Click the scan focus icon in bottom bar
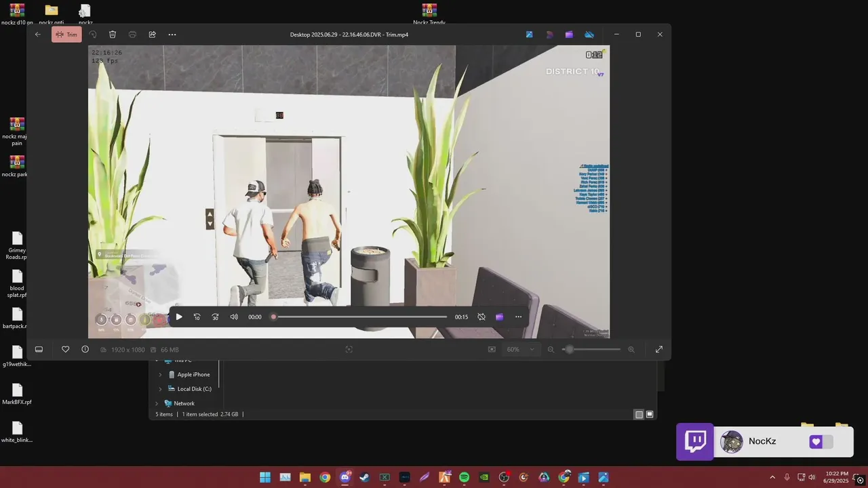This screenshot has width=868, height=488. 349,349
